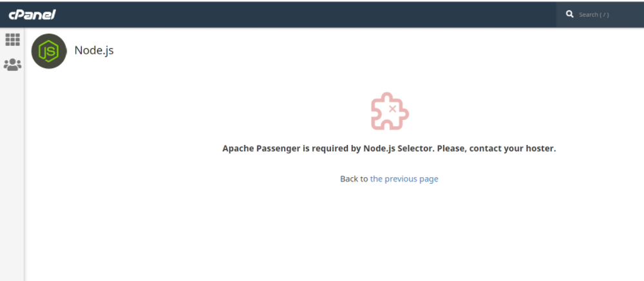
Task: Click the broken puzzle piece icon
Action: click(x=390, y=111)
